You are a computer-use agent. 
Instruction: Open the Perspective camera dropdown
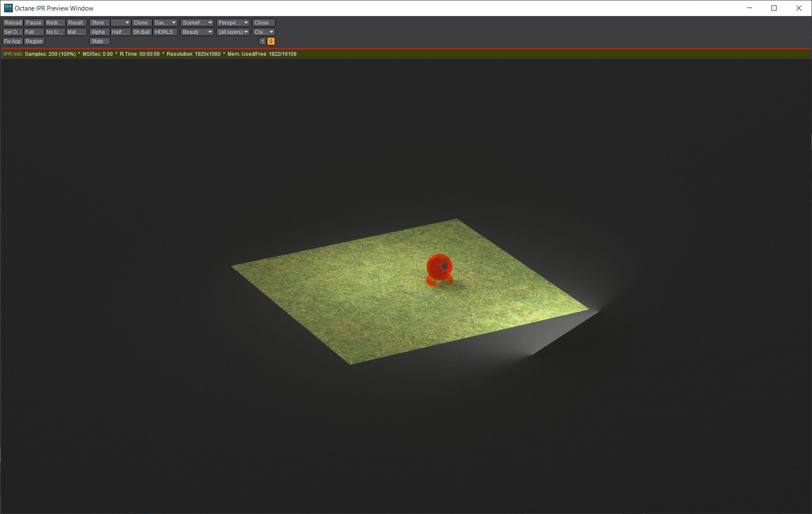click(233, 23)
